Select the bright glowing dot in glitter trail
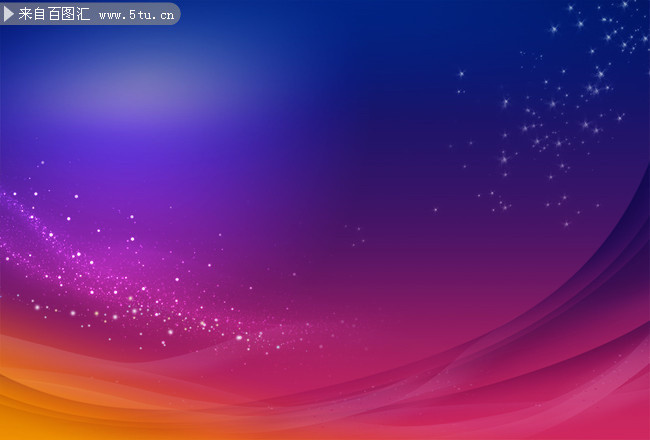Screen dimensions: 650x440 point(239,338)
